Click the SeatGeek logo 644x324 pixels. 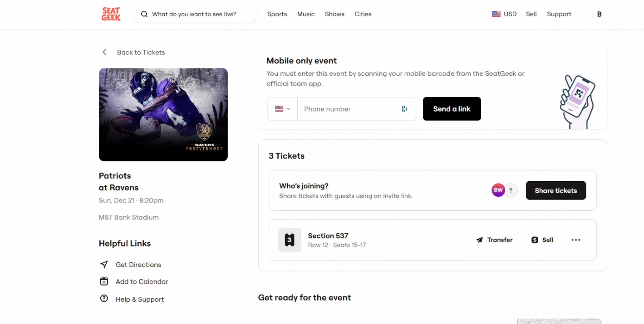pos(111,14)
